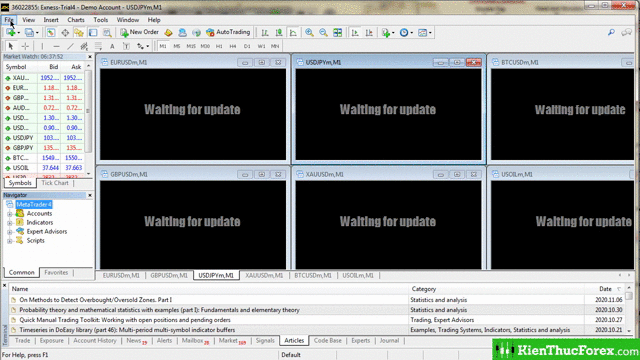Viewport: 640px width, 360px height.
Task: Expand Scripts in Navigator tree
Action: coord(9,241)
